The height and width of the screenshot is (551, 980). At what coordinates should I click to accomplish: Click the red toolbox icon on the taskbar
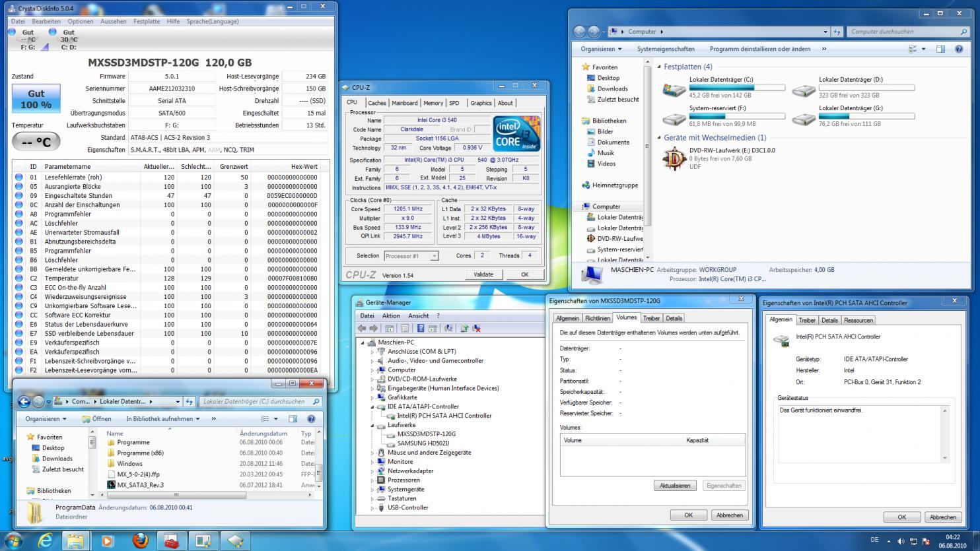[172, 541]
